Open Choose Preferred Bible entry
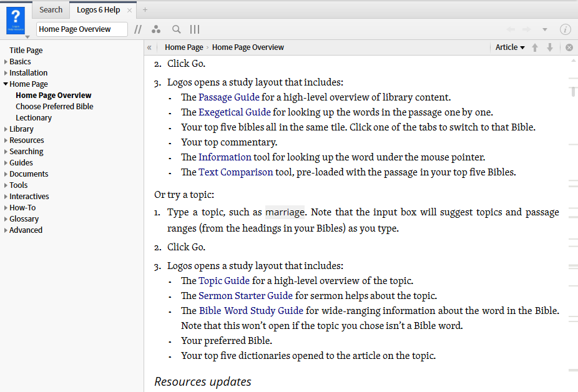This screenshot has width=578, height=392. pyautogui.click(x=54, y=107)
